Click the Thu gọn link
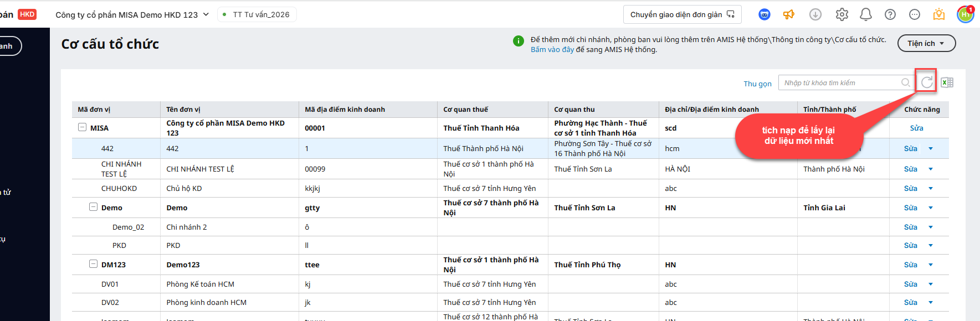980x321 pixels. point(757,84)
